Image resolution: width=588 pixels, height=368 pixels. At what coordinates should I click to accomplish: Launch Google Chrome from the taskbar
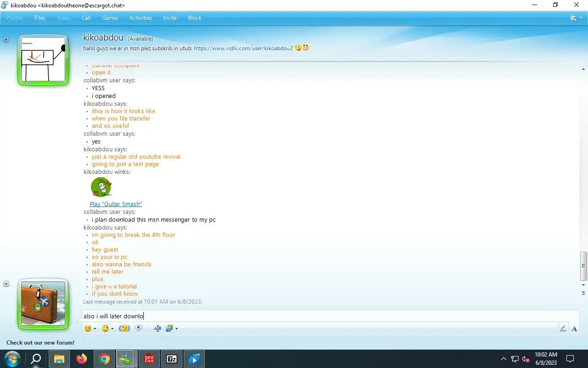104,359
